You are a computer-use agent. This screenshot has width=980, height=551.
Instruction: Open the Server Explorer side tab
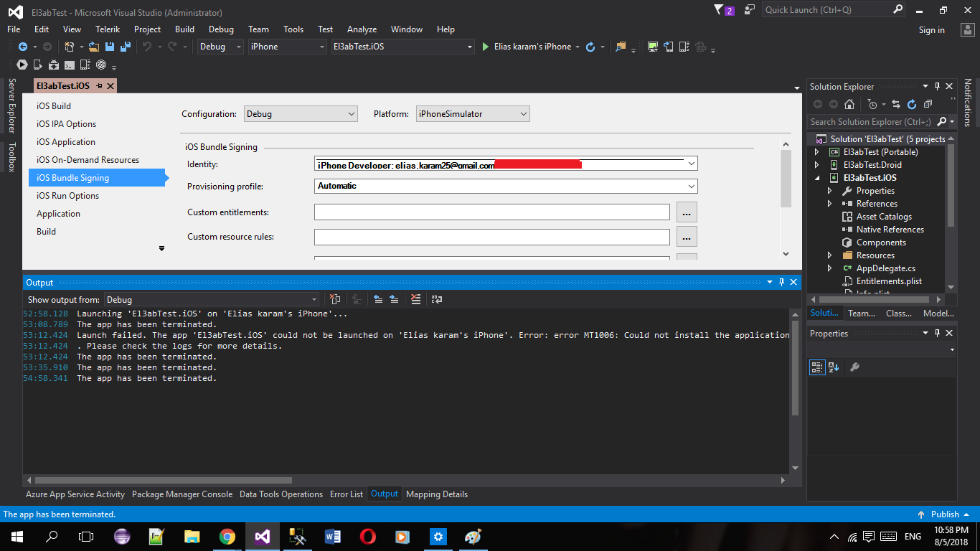pyautogui.click(x=11, y=106)
